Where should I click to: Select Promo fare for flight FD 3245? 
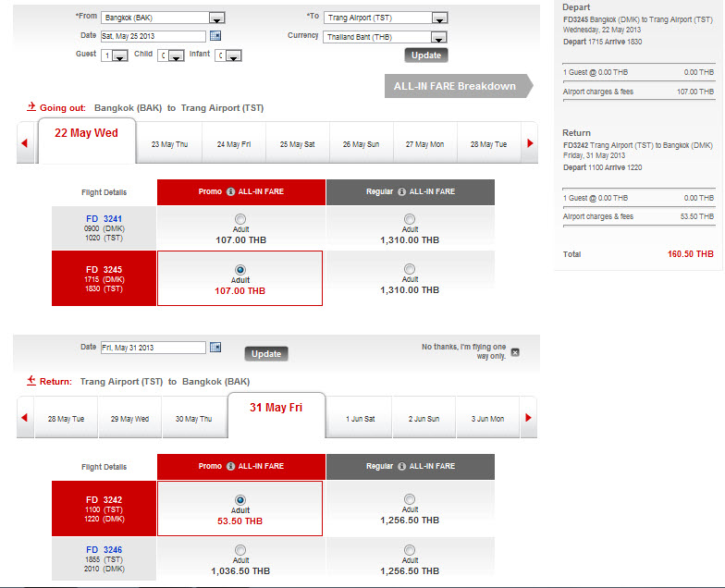[240, 270]
